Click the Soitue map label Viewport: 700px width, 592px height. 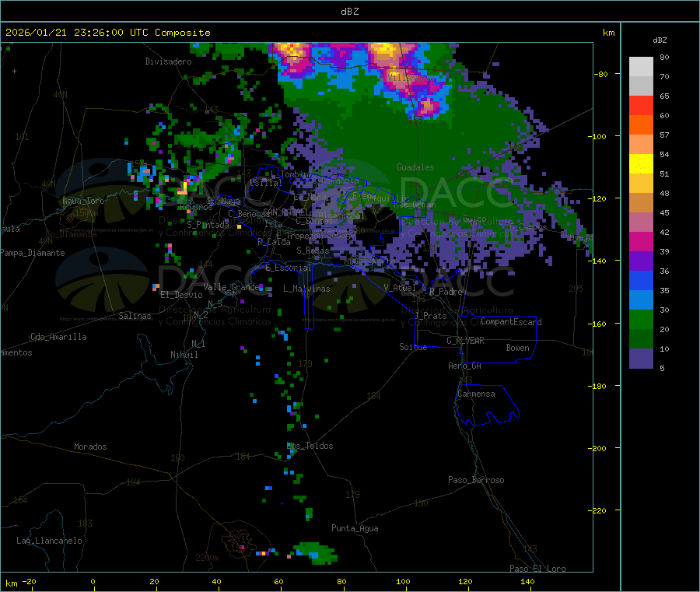click(413, 347)
